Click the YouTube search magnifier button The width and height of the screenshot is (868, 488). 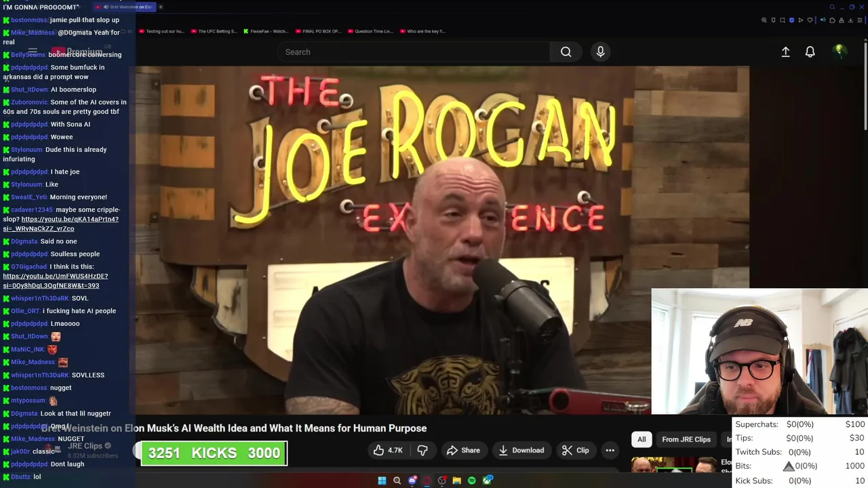[566, 52]
